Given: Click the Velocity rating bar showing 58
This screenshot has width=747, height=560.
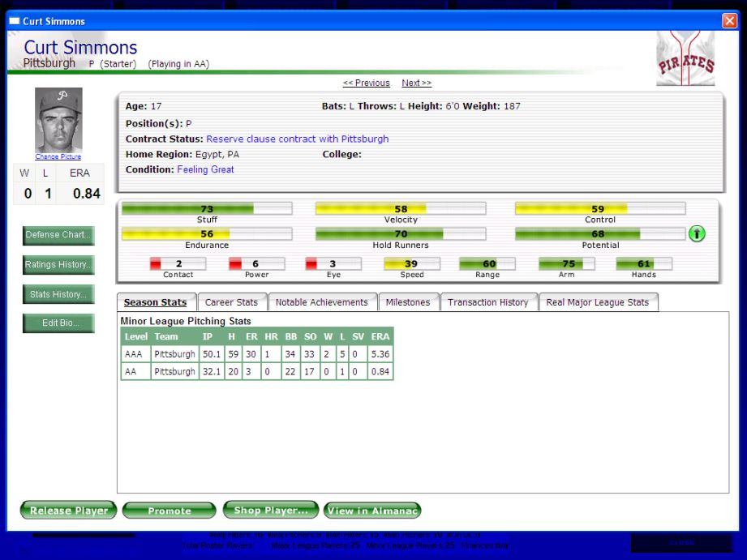Looking at the screenshot, I should [401, 208].
